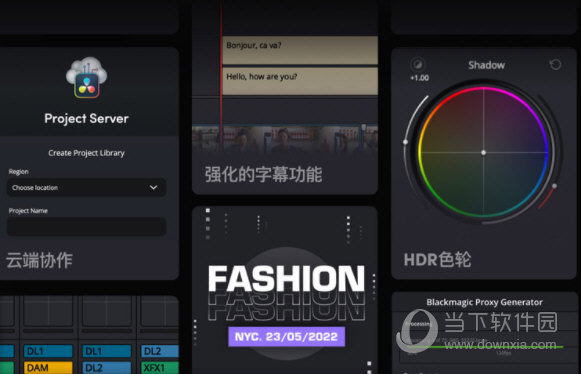Open the Region Choose location dropdown
The image size is (581, 374).
point(86,188)
